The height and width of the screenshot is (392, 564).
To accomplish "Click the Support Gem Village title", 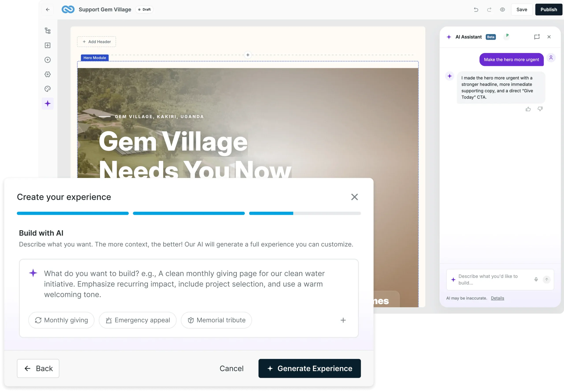I will pos(105,9).
